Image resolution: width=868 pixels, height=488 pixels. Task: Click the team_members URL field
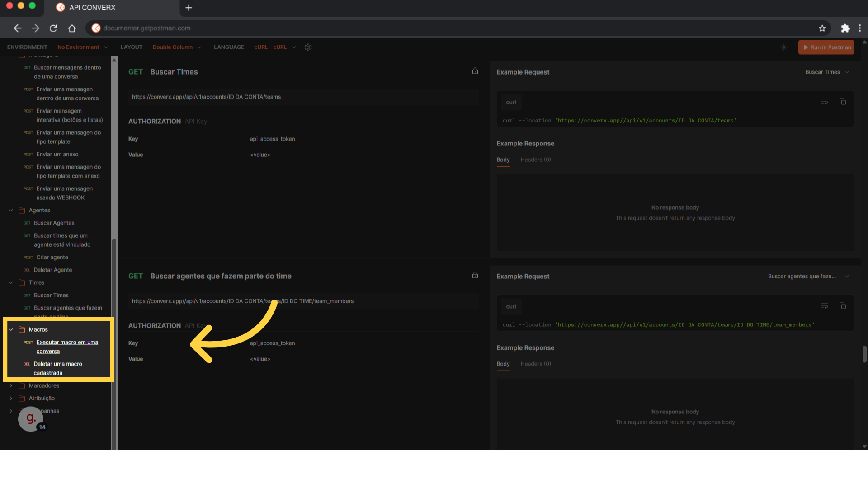coord(303,301)
